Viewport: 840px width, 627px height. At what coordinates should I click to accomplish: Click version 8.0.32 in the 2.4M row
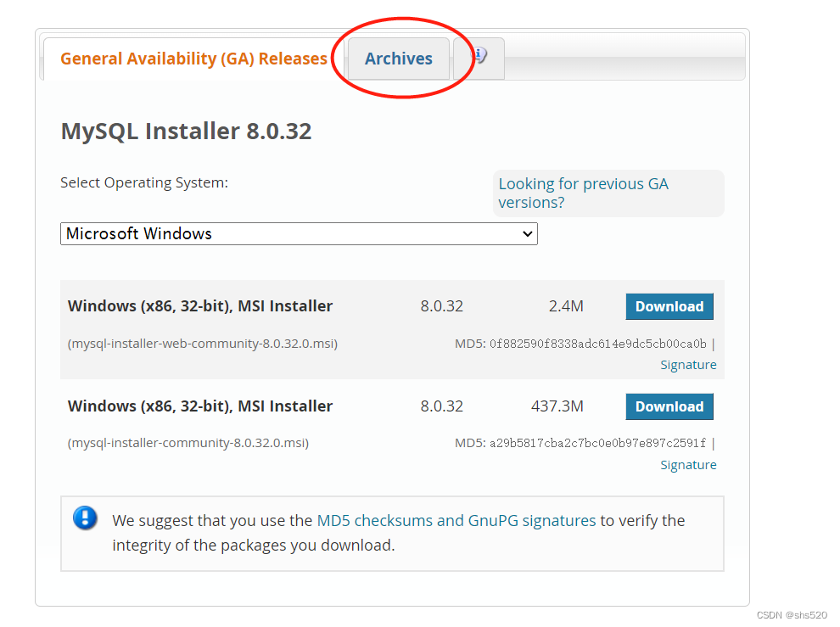(x=441, y=306)
